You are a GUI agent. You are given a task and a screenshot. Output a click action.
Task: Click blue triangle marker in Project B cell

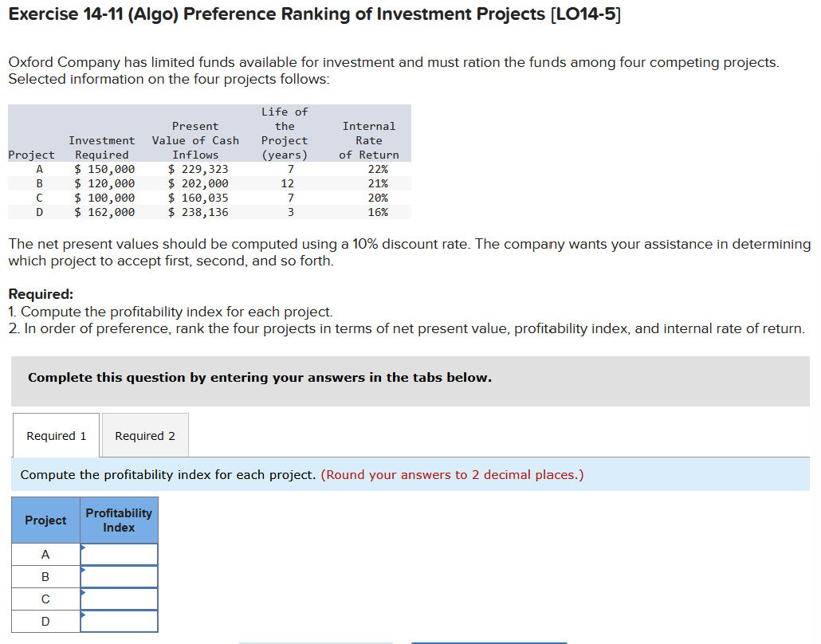coord(83,570)
